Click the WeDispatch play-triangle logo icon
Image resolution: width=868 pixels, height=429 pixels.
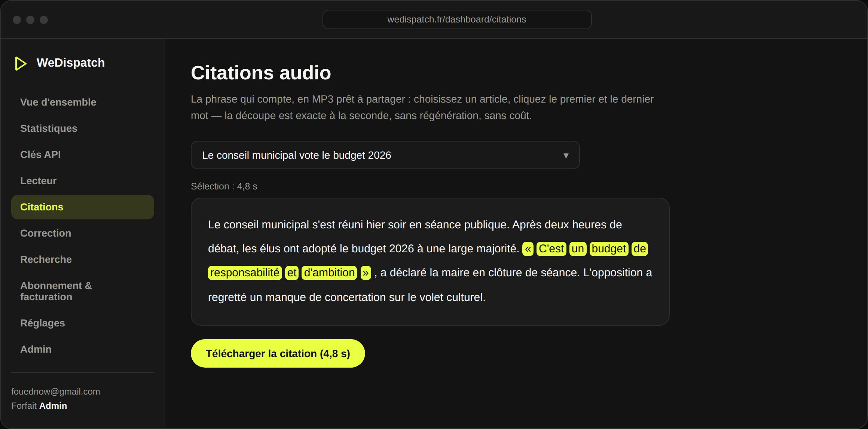(21, 63)
